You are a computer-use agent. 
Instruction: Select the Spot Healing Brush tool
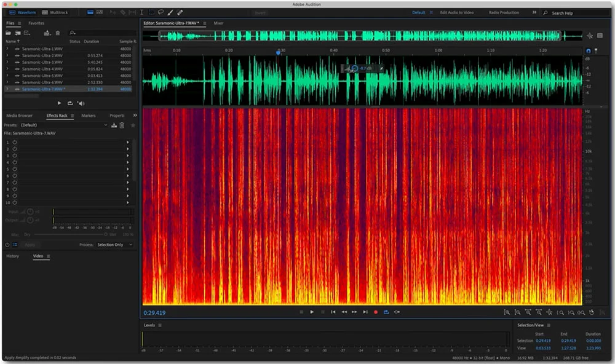(x=180, y=12)
